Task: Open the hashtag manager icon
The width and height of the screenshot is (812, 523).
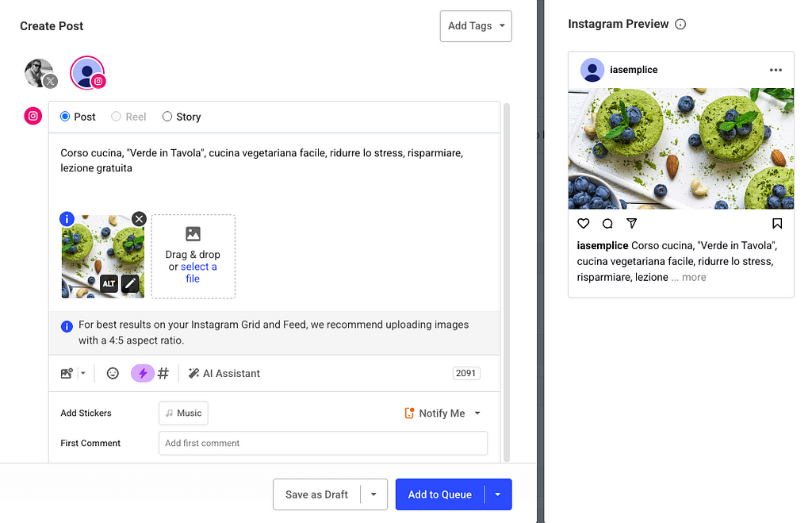Action: coord(163,373)
